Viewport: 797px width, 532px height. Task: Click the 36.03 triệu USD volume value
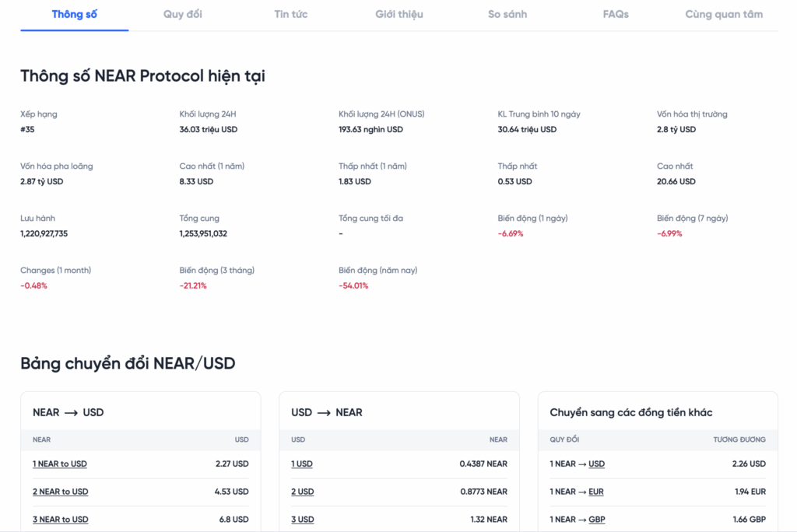coord(209,130)
